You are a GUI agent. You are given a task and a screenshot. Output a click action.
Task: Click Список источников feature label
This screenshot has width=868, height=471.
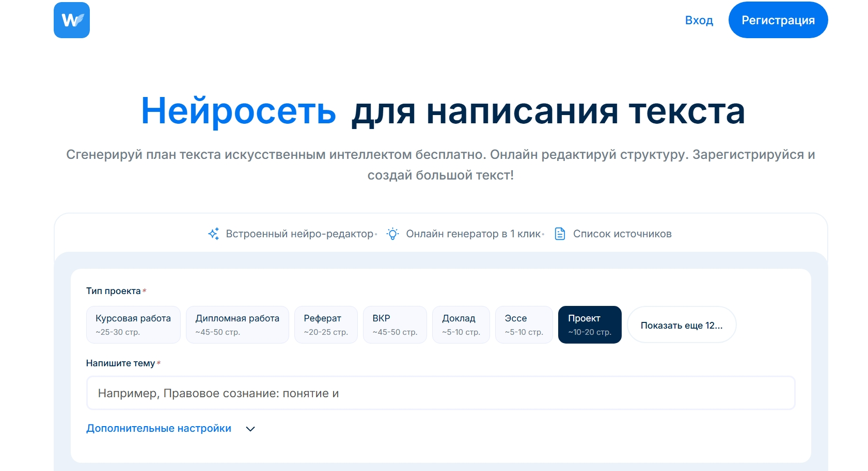click(x=622, y=234)
